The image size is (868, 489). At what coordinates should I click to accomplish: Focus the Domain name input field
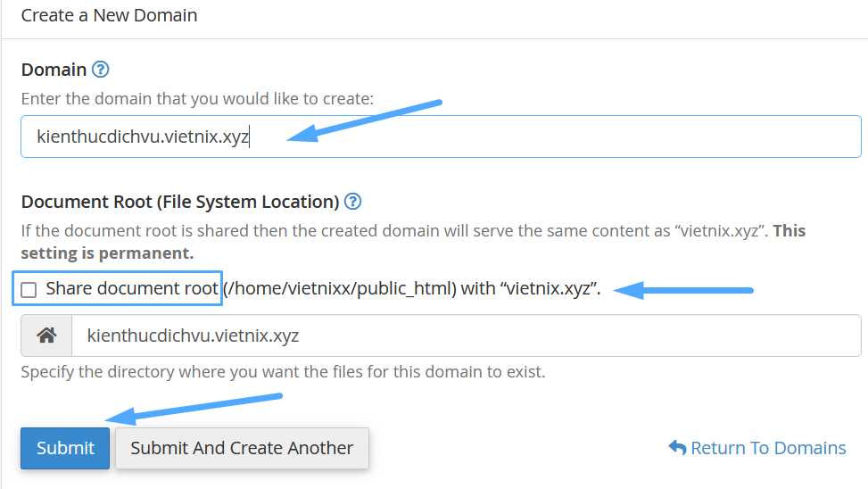(535, 137)
